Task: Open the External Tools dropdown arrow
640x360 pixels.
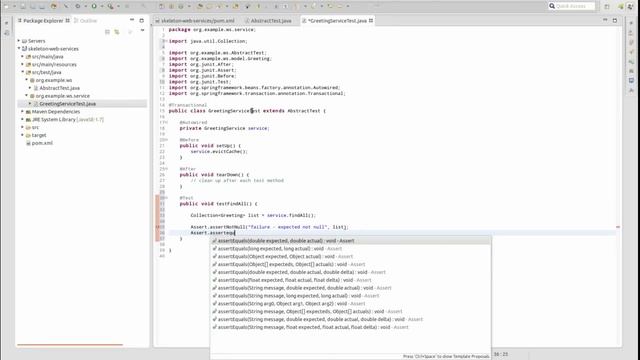Action: pyautogui.click(x=118, y=6)
